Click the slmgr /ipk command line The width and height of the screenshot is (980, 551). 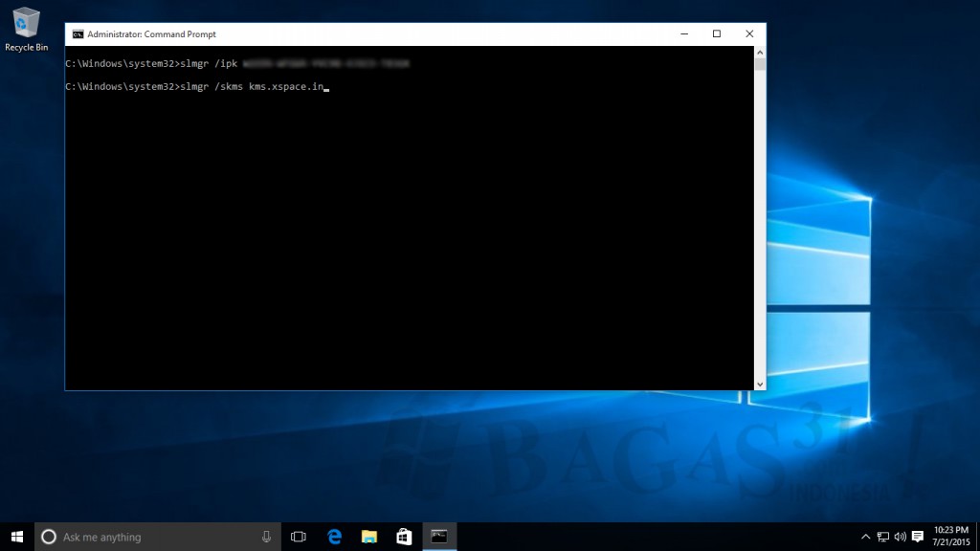point(237,64)
